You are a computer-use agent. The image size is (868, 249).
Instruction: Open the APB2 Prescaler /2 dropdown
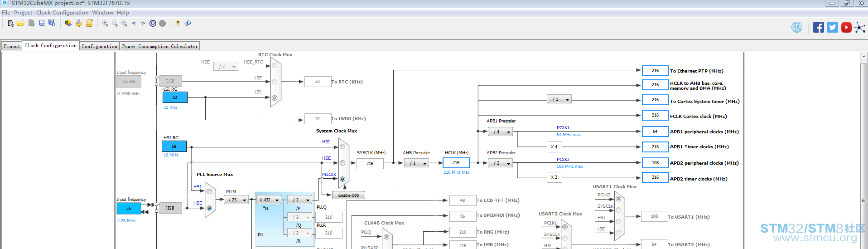(500, 163)
